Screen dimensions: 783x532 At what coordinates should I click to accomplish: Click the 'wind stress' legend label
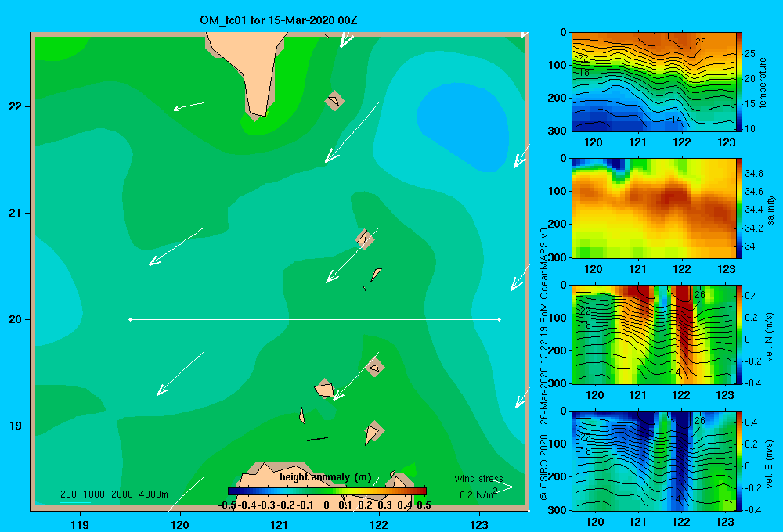tap(479, 479)
